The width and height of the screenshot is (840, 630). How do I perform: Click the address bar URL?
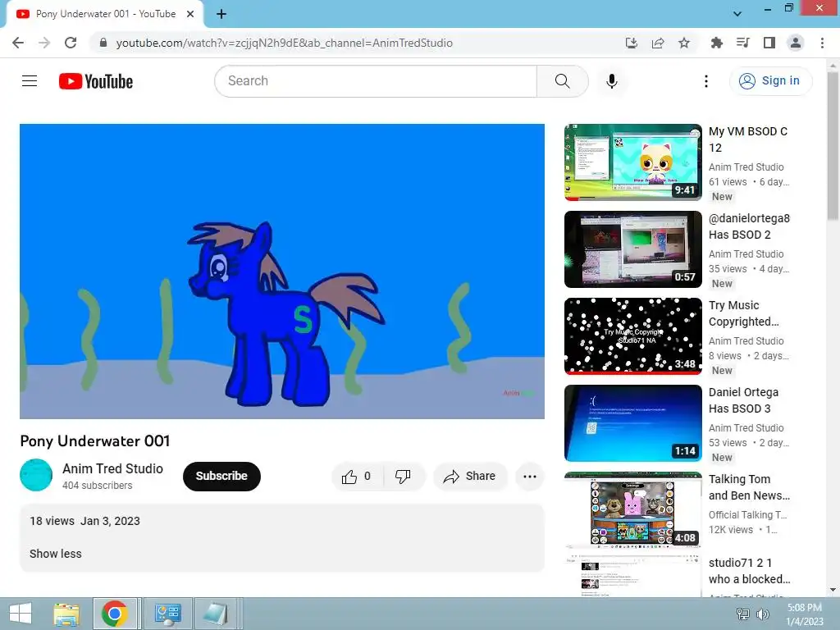pyautogui.click(x=284, y=43)
